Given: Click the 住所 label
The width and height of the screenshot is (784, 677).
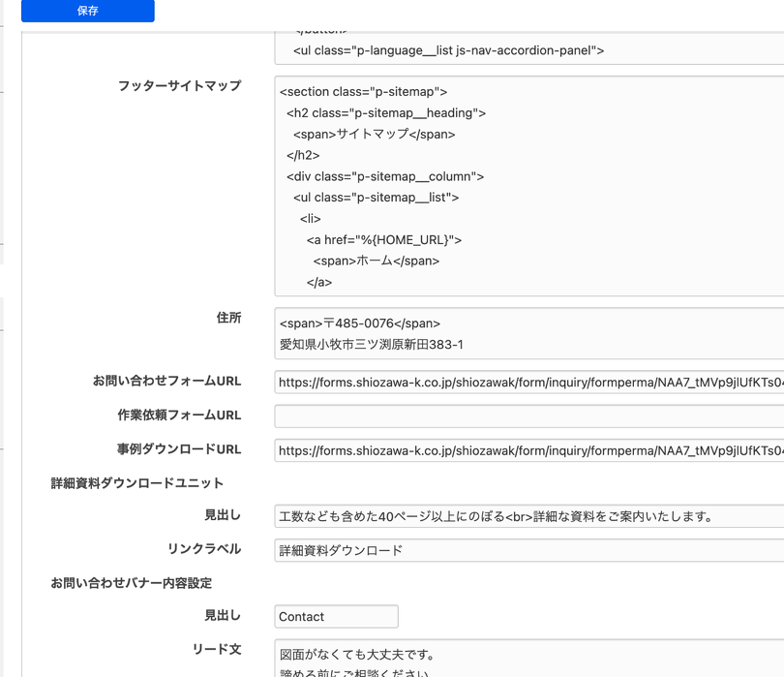Looking at the screenshot, I should click(228, 318).
